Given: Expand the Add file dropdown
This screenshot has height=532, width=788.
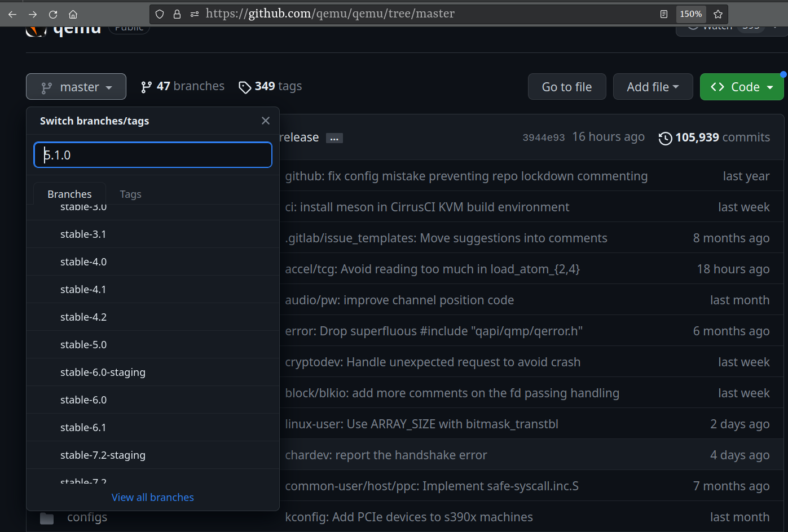Looking at the screenshot, I should (x=653, y=87).
